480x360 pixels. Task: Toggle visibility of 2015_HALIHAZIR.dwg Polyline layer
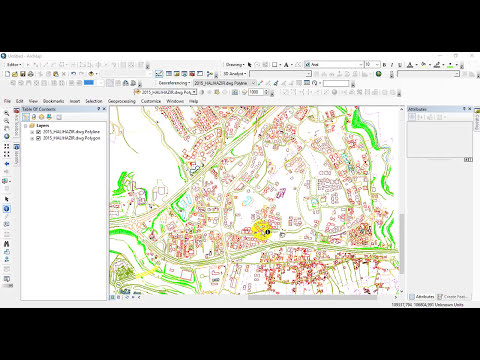[x=38, y=132]
